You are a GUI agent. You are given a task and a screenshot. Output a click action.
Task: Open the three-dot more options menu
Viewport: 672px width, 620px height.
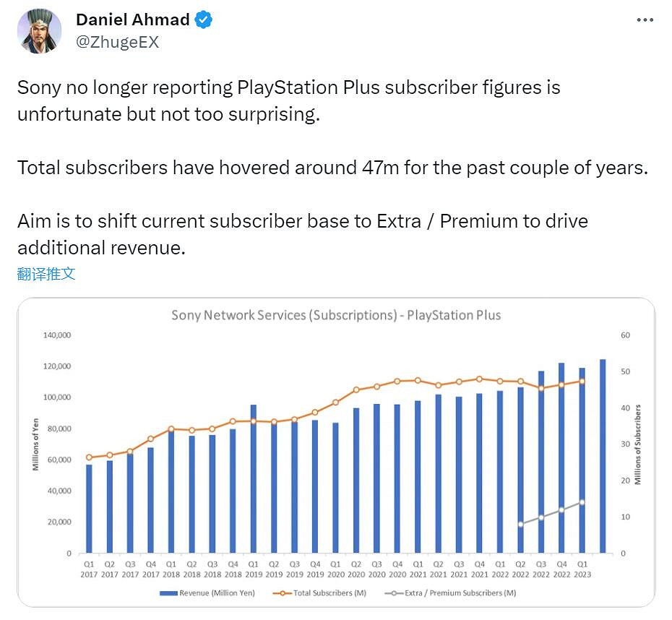pos(645,20)
